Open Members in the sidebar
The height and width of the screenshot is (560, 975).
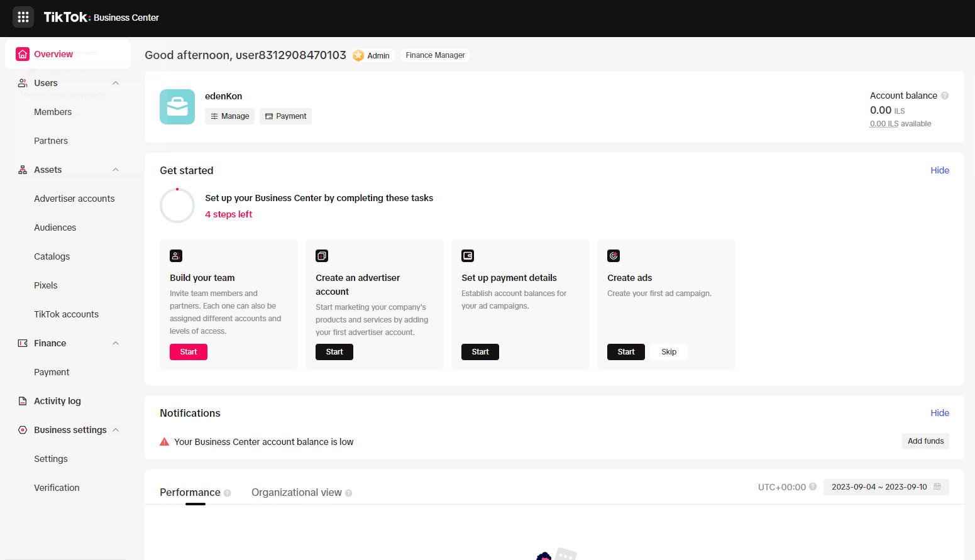53,112
